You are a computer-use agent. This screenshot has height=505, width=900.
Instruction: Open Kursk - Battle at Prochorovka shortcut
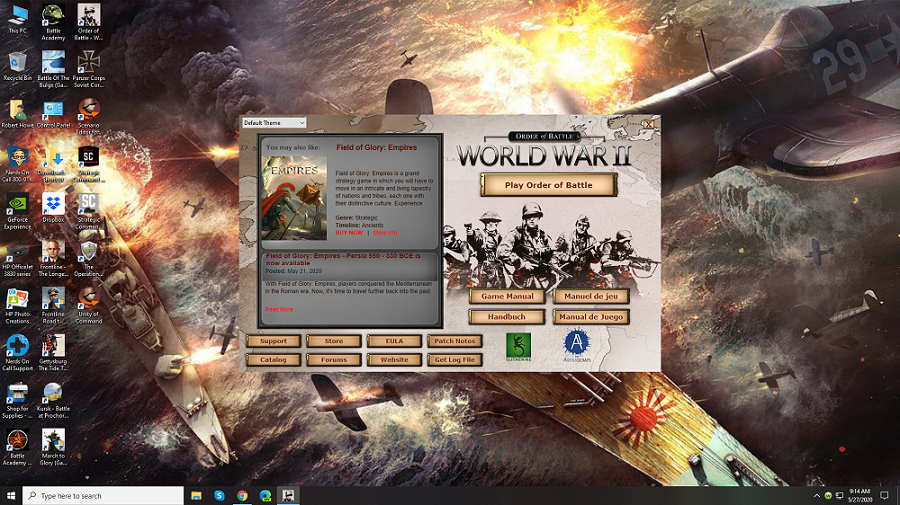coord(53,401)
